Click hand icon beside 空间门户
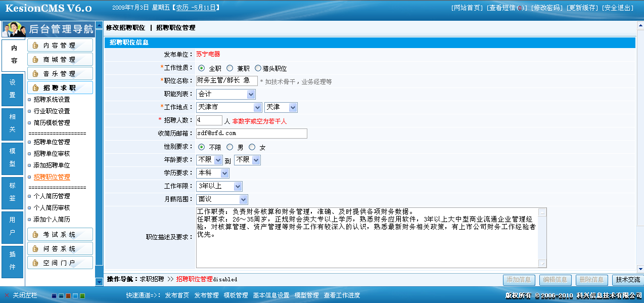Screen dimensions: 644x303 [35, 263]
